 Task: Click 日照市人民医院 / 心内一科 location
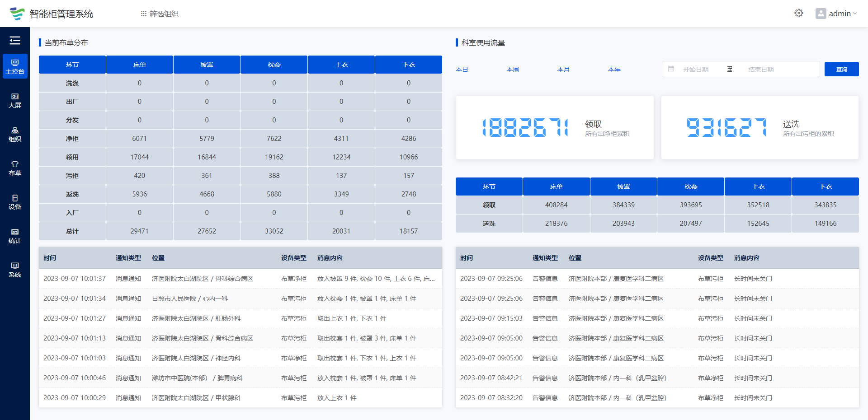pos(190,299)
